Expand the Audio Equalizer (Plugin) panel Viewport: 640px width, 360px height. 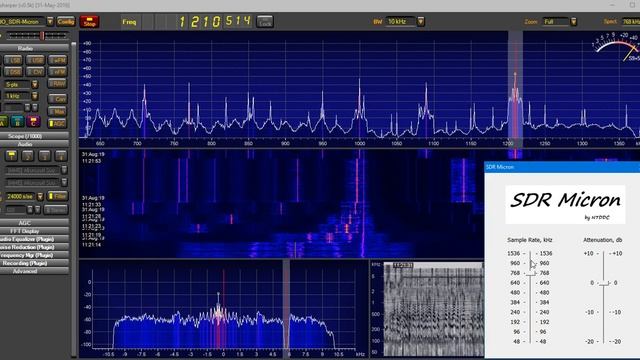pos(34,239)
